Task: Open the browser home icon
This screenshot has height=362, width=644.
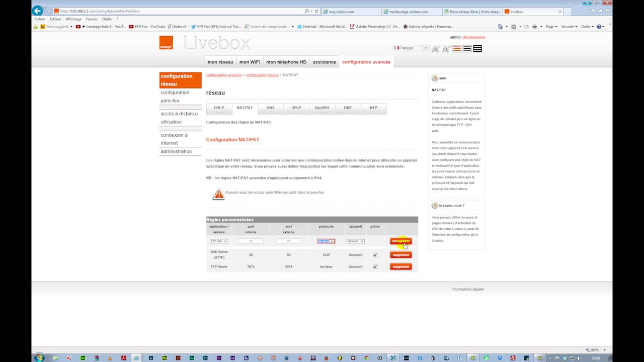Action: [x=593, y=11]
